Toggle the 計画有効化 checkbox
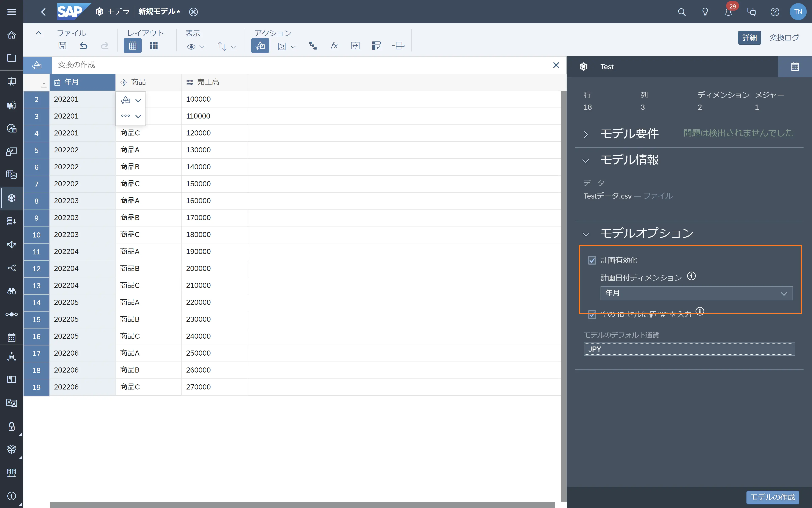This screenshot has height=508, width=812. tap(592, 260)
